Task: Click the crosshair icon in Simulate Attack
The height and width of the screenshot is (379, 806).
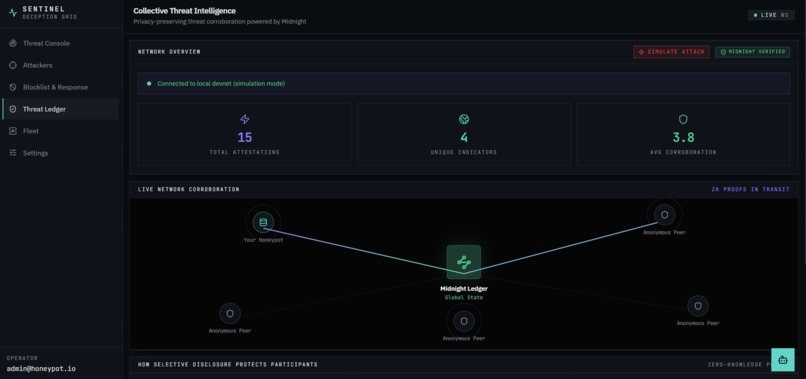Action: pos(641,52)
